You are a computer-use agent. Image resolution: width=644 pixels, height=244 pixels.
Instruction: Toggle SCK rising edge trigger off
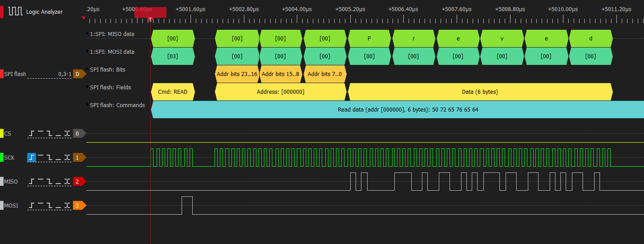(x=32, y=157)
